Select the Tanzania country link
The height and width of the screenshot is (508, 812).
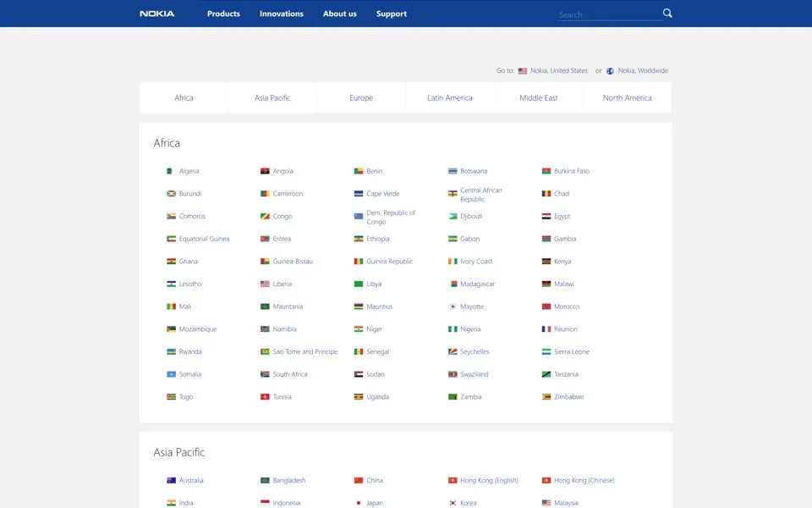coord(566,374)
